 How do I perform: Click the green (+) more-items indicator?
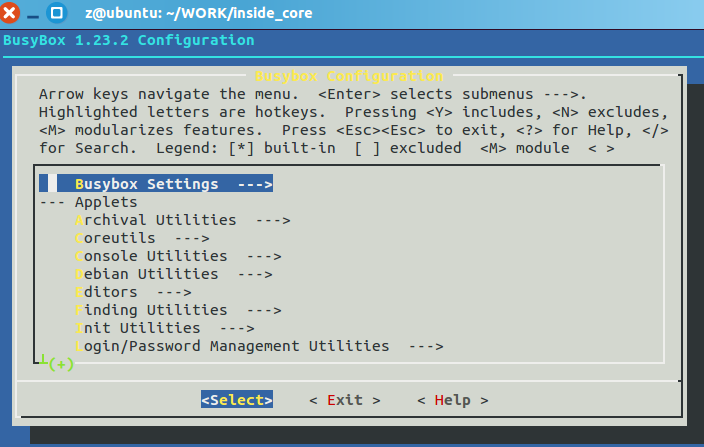(x=61, y=364)
